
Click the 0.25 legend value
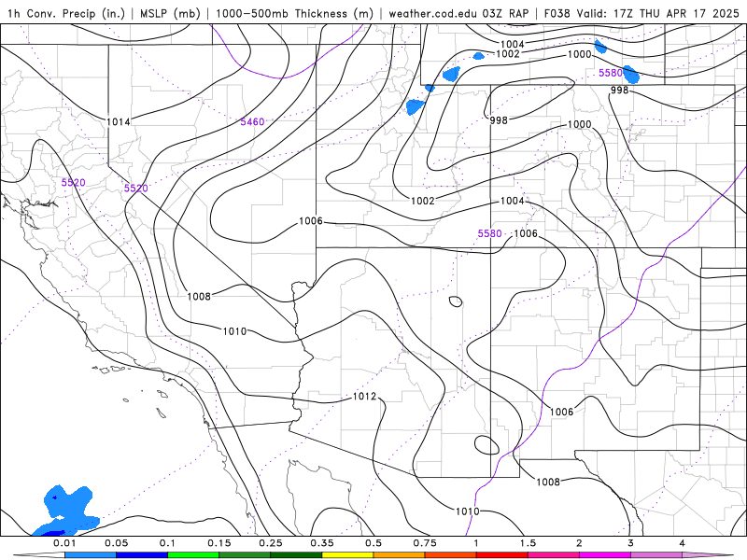pyautogui.click(x=271, y=543)
